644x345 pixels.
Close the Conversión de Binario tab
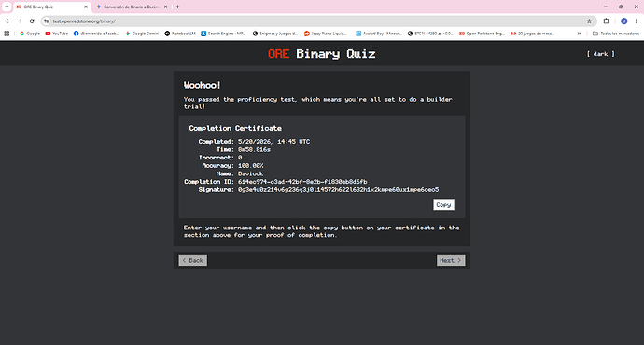click(165, 7)
